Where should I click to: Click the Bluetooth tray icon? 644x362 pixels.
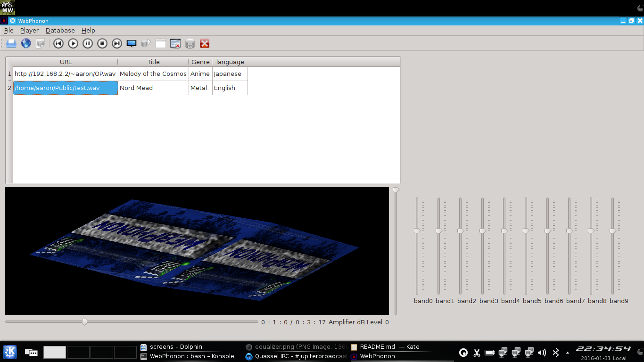tap(556, 352)
